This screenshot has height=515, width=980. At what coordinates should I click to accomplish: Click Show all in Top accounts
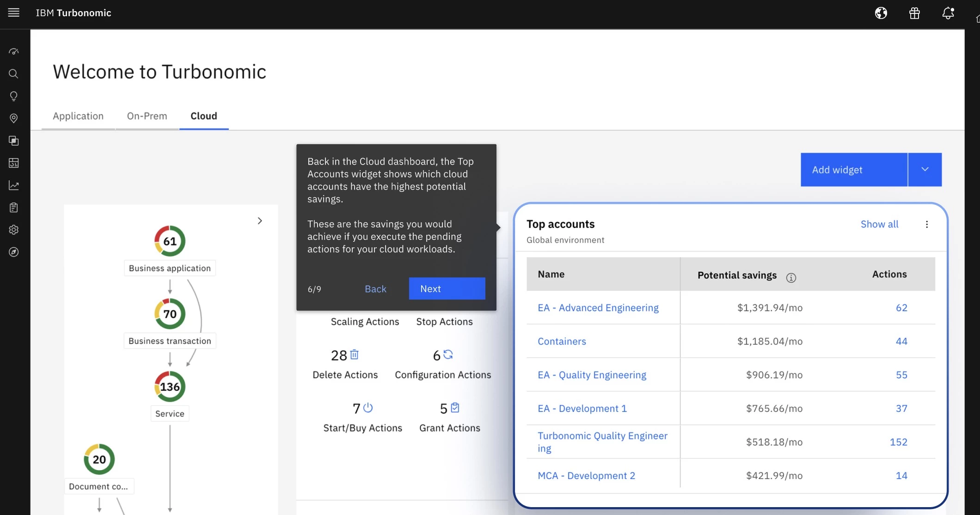click(879, 224)
